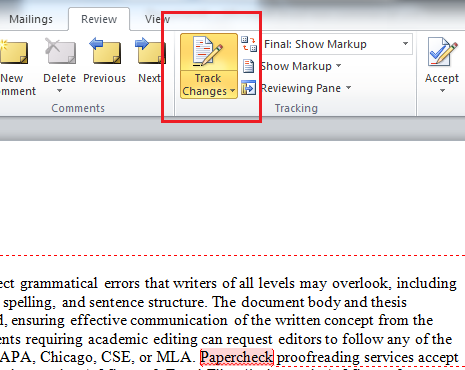465x370 pixels.
Task: Open the Final: Show Markup combo box
Action: tap(336, 44)
